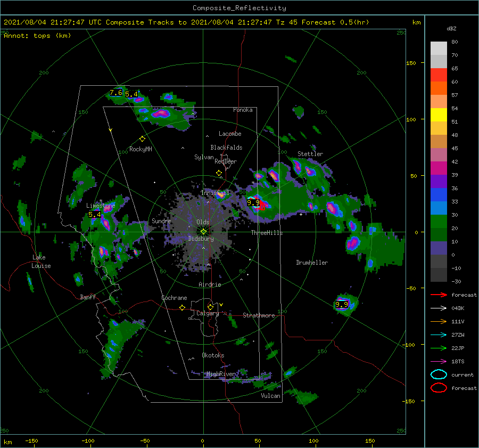The height and width of the screenshot is (448, 479).
Task: Click the Limestone location label
Action: (101, 206)
